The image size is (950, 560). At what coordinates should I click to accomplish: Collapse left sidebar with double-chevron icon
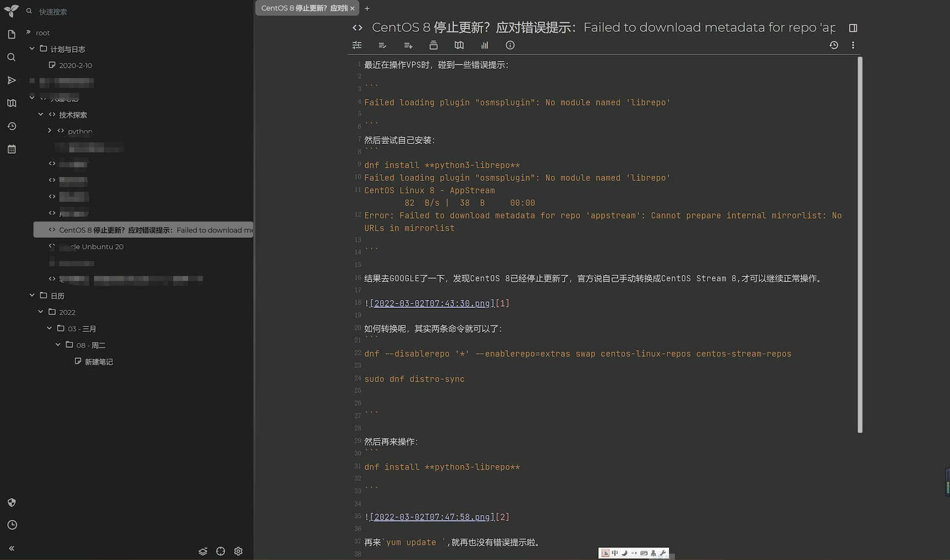12,548
